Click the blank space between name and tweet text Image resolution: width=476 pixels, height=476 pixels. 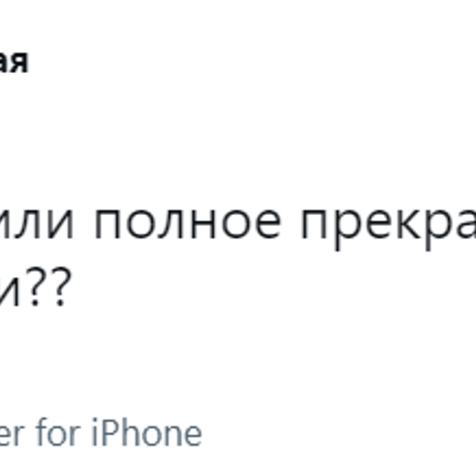tap(213, 136)
